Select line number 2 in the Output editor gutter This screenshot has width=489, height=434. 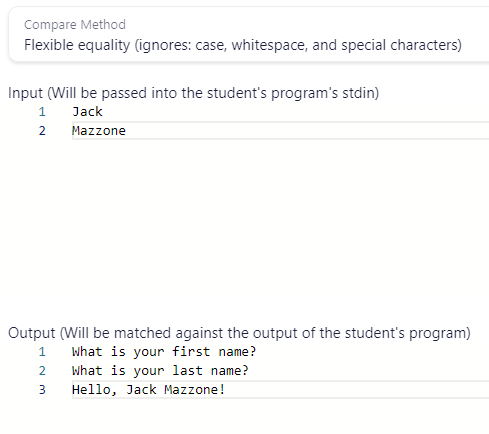(42, 371)
